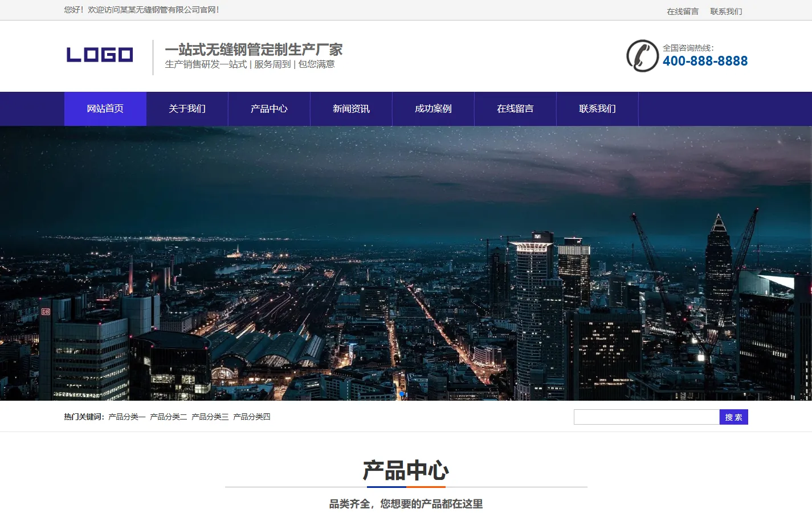Click the telephone hotline icon
Image resolution: width=812 pixels, height=513 pixels.
click(643, 56)
